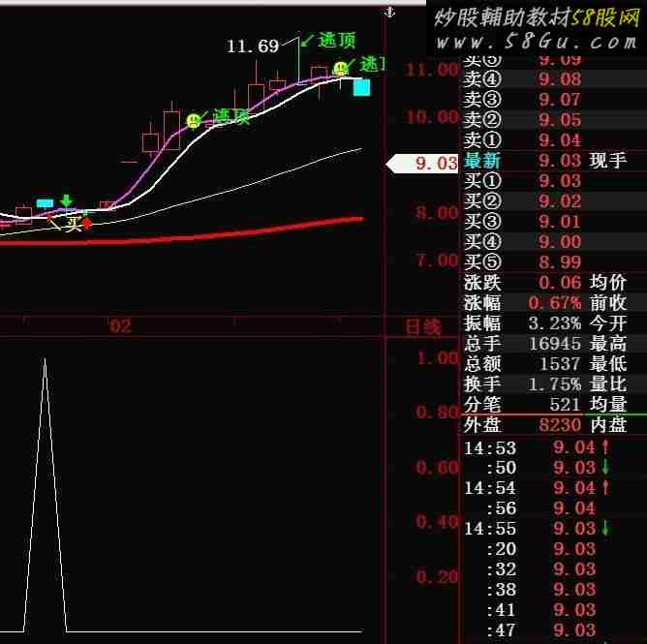Click the yellow 买 signal label
647x644 pixels.
(x=74, y=224)
